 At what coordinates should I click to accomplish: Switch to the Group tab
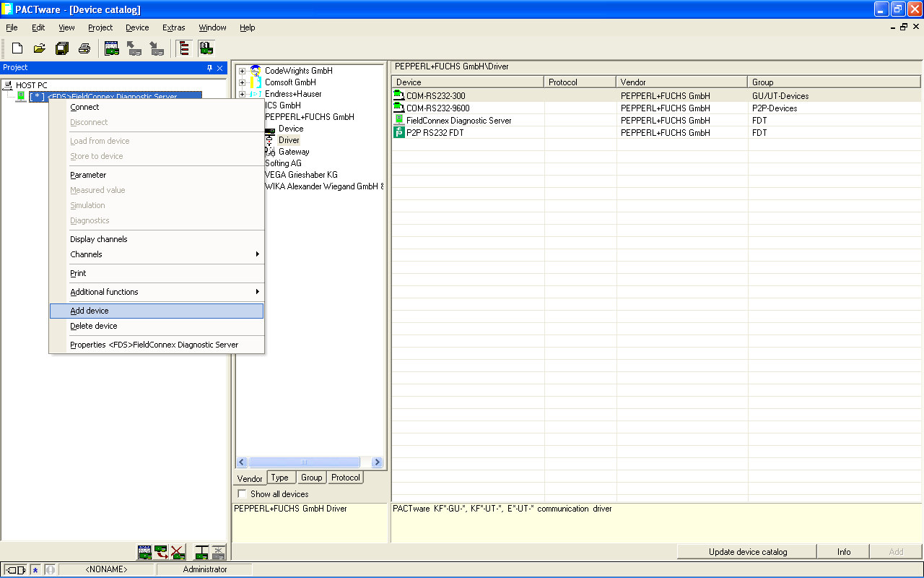[x=311, y=478]
